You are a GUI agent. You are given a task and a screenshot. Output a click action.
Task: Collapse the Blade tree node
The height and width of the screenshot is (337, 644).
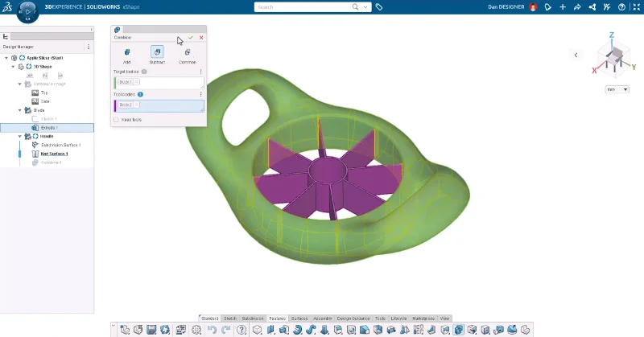(x=19, y=110)
